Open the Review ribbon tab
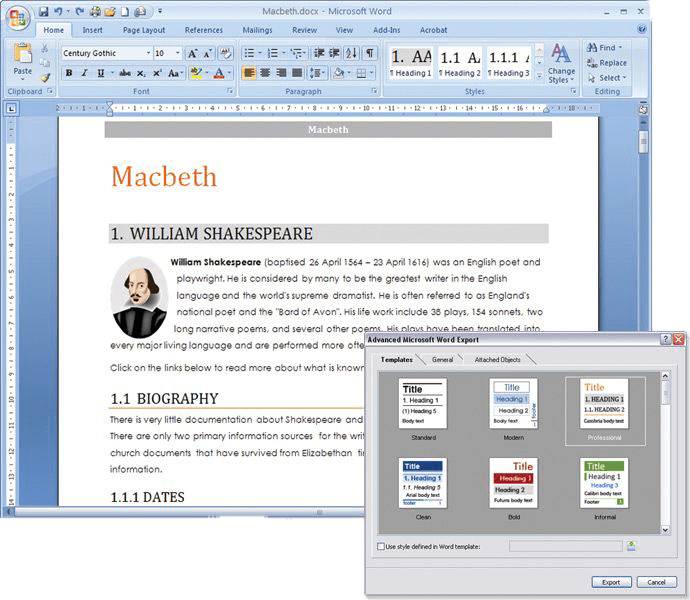Viewport: 690px width, 600px height. [305, 30]
